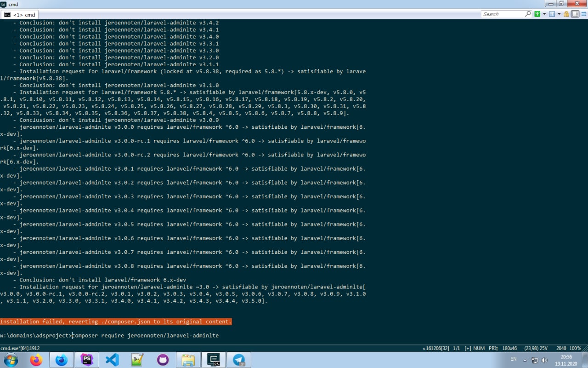The image size is (588, 368).
Task: Select the '<1> cmd' console tab
Action: coord(20,15)
